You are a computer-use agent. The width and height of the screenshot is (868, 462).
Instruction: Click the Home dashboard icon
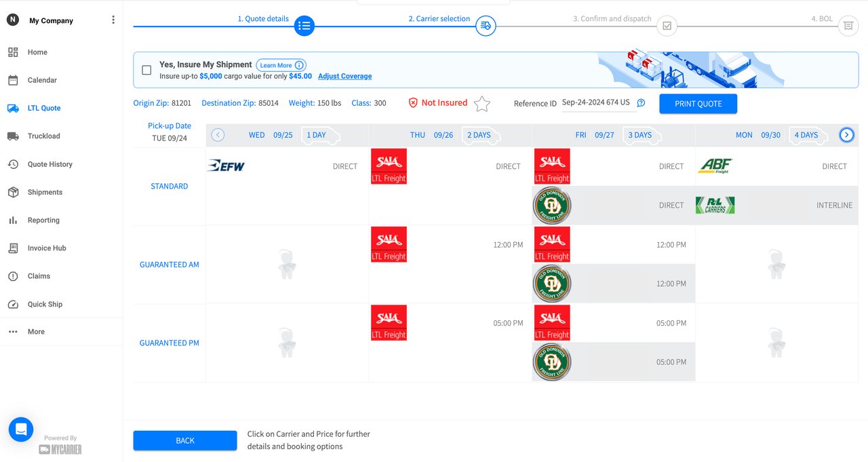point(13,52)
